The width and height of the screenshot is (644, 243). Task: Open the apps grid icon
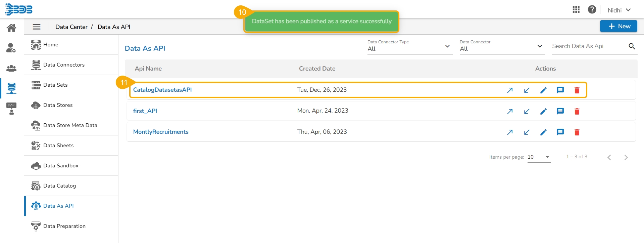[576, 10]
